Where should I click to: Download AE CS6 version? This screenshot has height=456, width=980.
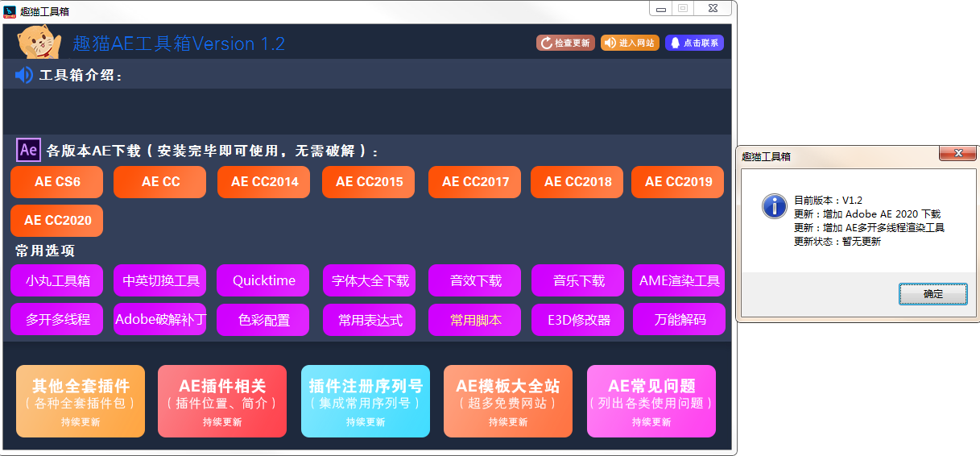click(57, 182)
